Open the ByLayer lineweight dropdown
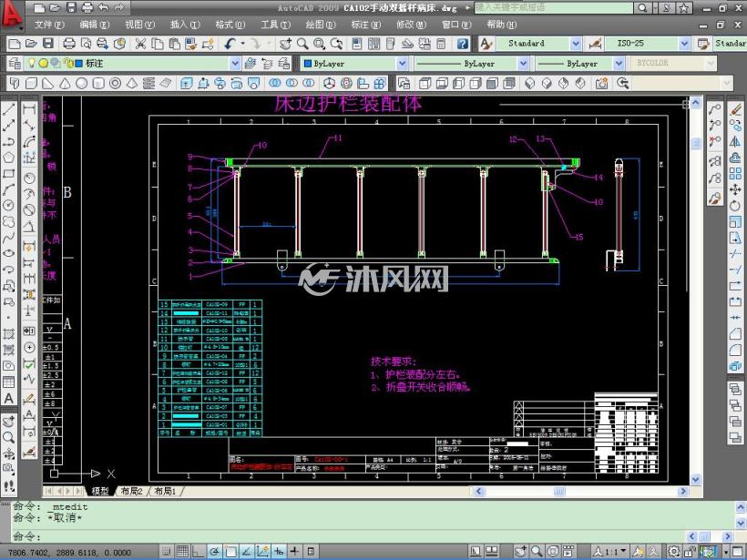 coord(619,64)
